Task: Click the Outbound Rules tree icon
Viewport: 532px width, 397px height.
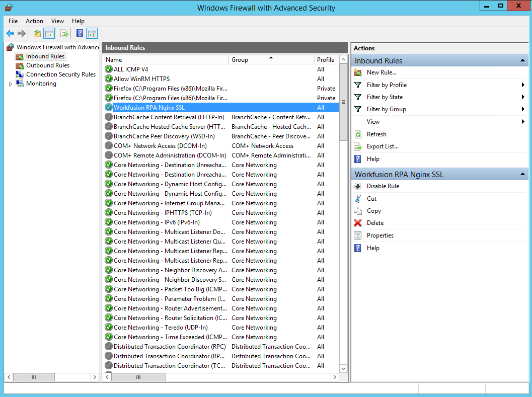Action: coord(20,65)
